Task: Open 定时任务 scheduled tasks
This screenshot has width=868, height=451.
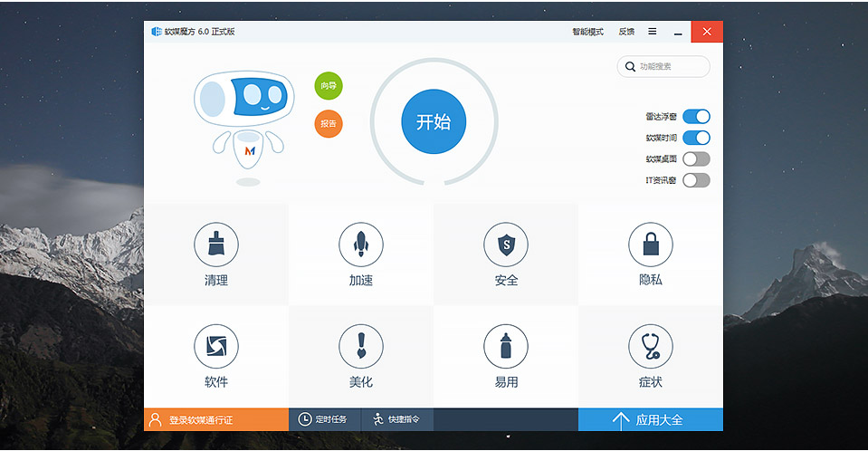Action: click(x=325, y=419)
